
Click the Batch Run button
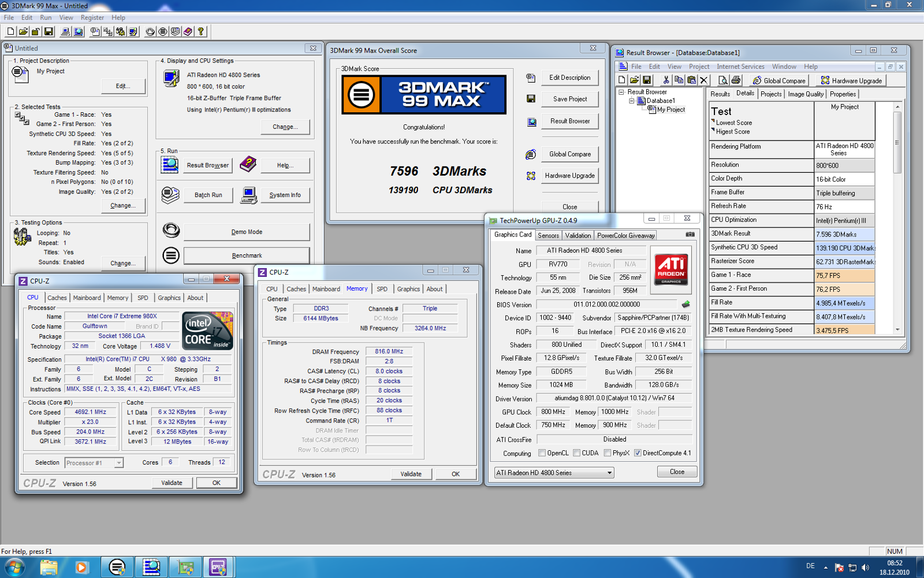(208, 195)
